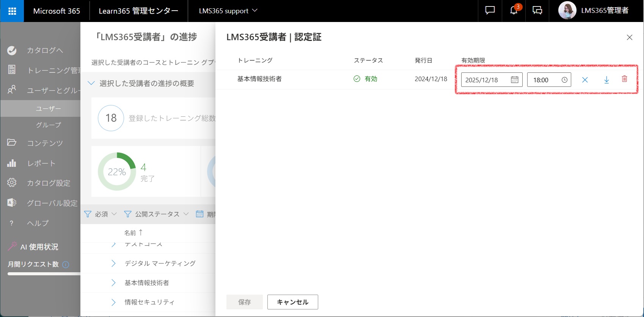Click the キャンセル button
Image resolution: width=644 pixels, height=317 pixels.
pyautogui.click(x=293, y=302)
